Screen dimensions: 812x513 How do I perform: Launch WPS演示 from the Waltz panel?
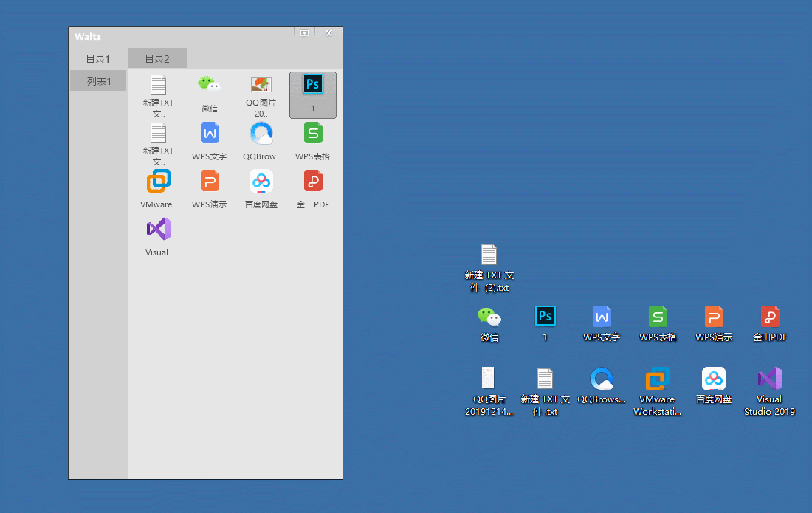209,190
